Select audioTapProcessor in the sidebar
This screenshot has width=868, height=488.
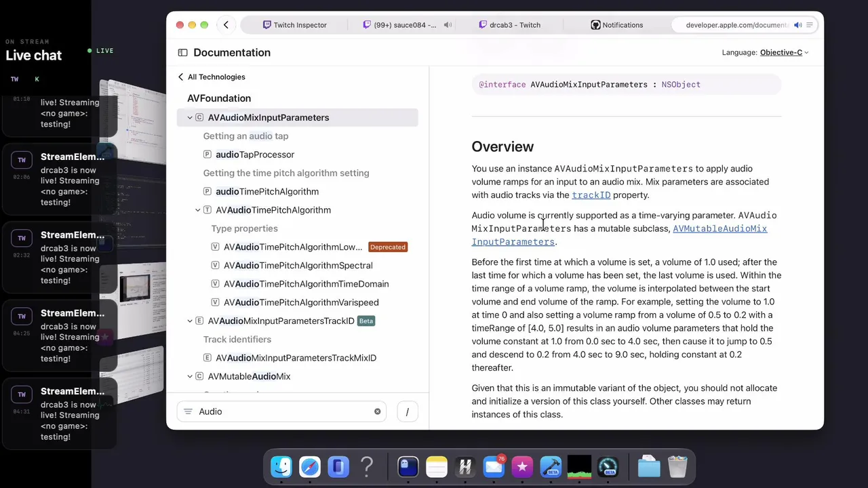(254, 155)
